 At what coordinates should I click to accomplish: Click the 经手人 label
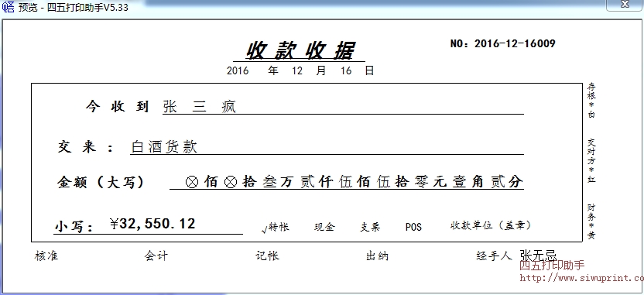click(x=494, y=256)
